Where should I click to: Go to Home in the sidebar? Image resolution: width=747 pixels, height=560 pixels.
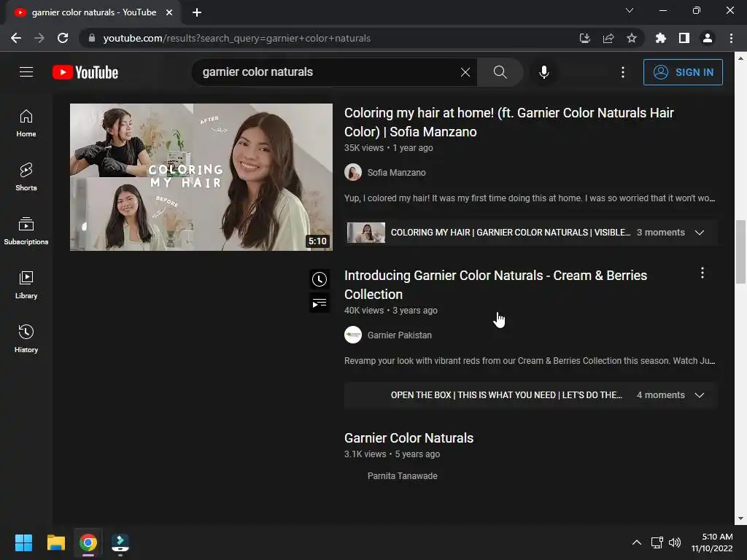26,122
